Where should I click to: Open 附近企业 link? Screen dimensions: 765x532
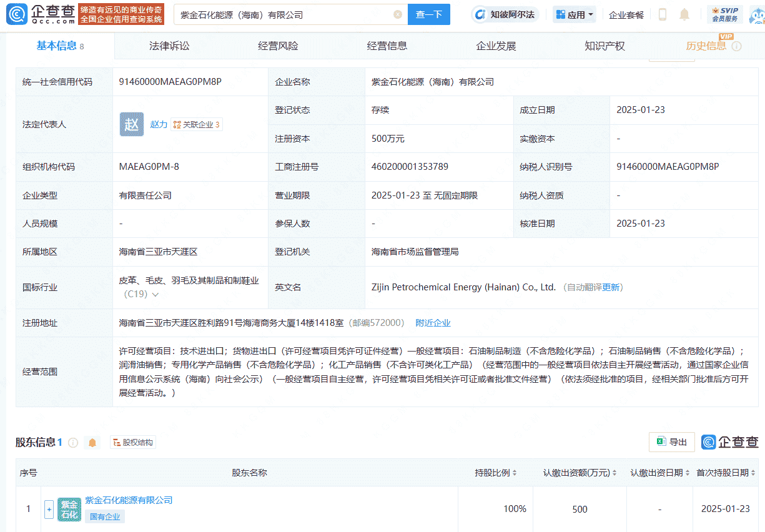tap(434, 323)
